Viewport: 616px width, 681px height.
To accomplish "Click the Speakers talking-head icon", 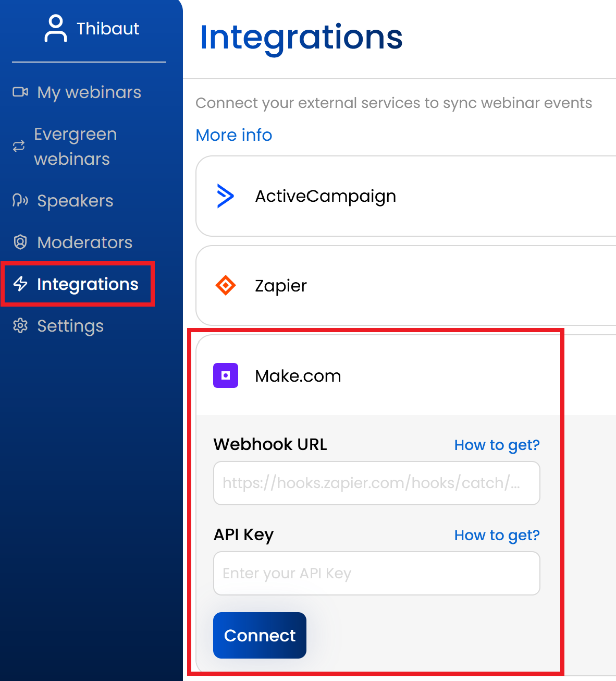I will coord(20,201).
